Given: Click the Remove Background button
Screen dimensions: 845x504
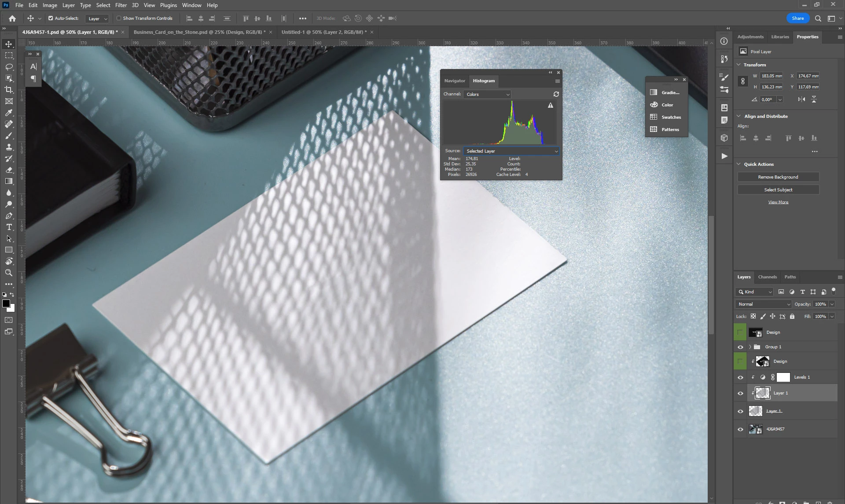Looking at the screenshot, I should tap(778, 177).
